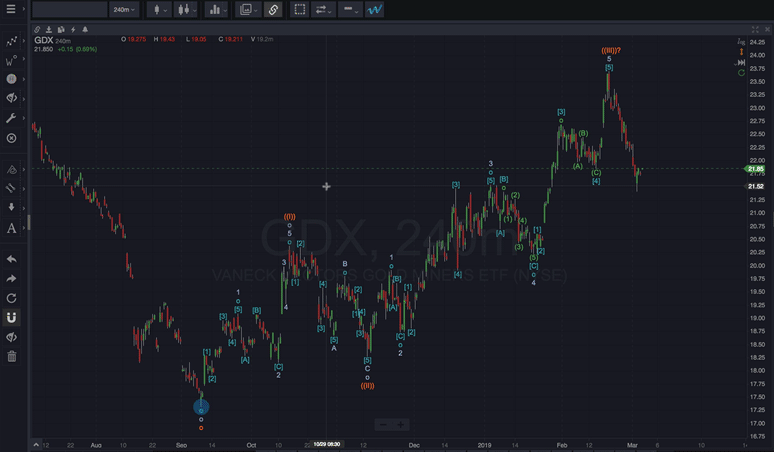The height and width of the screenshot is (452, 774).
Task: Open the 240m timeframe dropdown
Action: coord(124,9)
